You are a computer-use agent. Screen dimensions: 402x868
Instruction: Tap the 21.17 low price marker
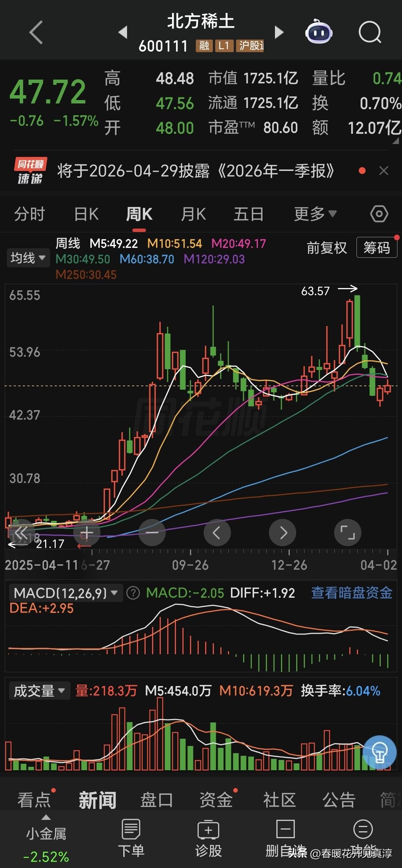[x=50, y=544]
